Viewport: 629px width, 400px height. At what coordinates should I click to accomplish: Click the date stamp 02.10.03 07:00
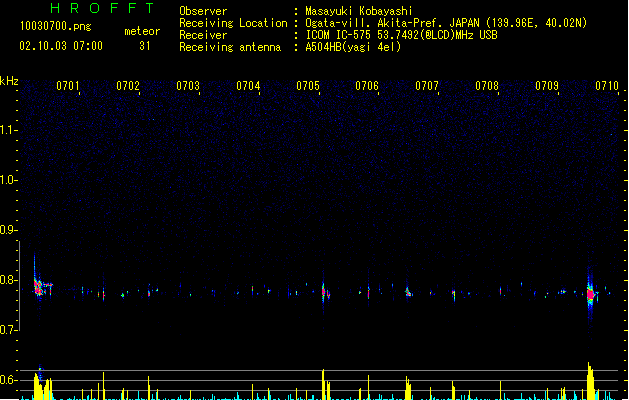click(61, 46)
